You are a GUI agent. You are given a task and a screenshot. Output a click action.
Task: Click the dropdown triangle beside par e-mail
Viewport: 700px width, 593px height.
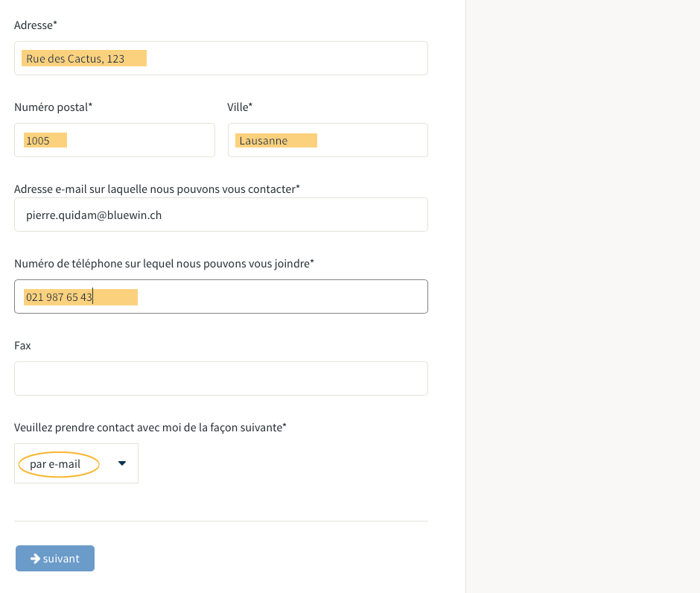122,463
